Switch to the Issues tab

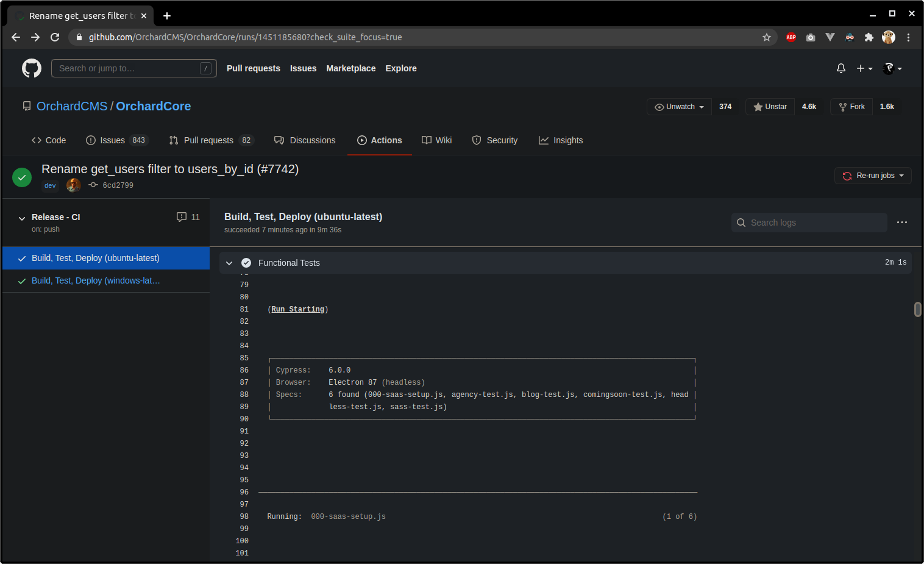coord(117,140)
